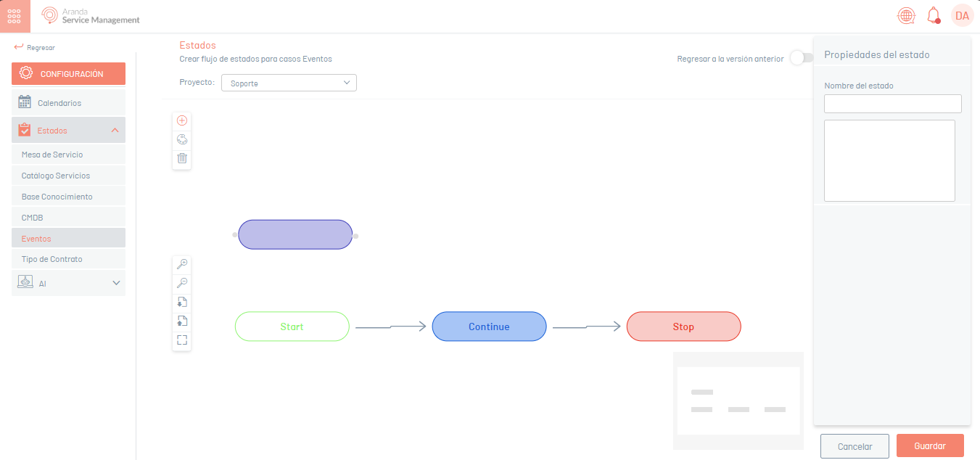
Task: Open the notifications bell
Action: pos(934,15)
